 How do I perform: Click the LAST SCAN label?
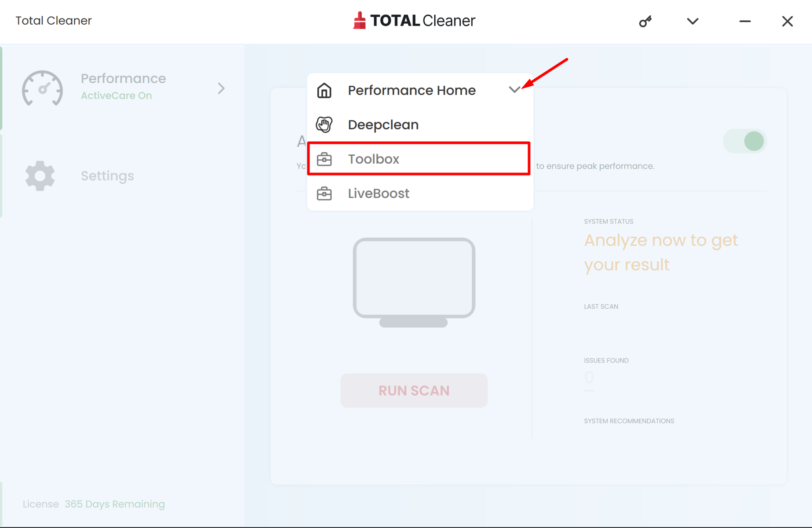[x=601, y=306]
